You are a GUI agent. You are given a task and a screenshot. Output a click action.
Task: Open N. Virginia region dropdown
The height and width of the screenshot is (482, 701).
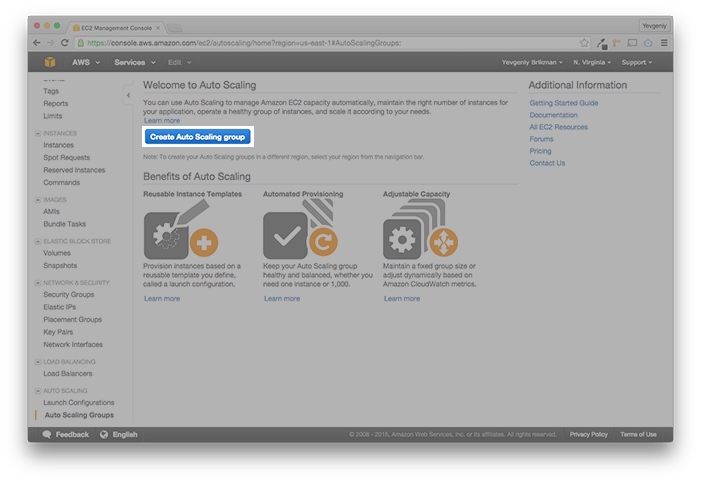592,62
